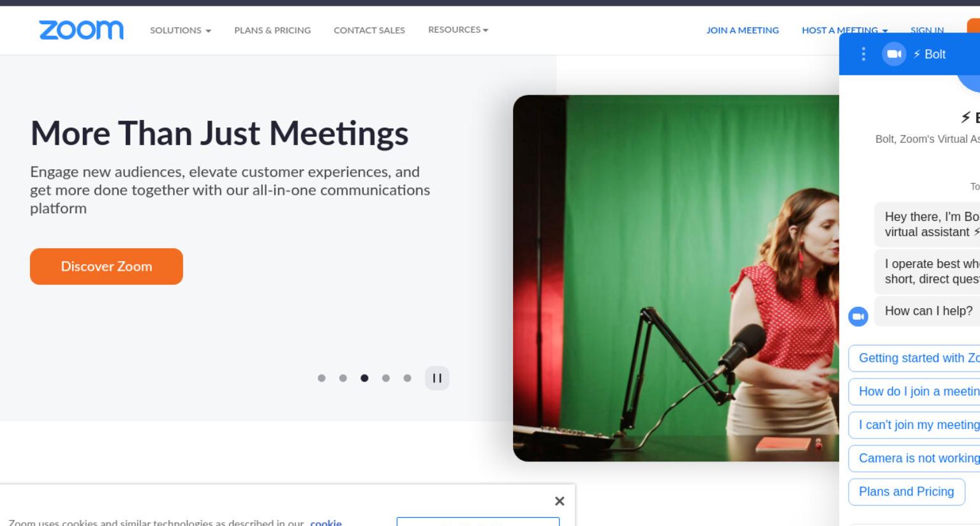The height and width of the screenshot is (526, 980).
Task: Click the More Than Just Meetings heading
Action: (x=219, y=133)
